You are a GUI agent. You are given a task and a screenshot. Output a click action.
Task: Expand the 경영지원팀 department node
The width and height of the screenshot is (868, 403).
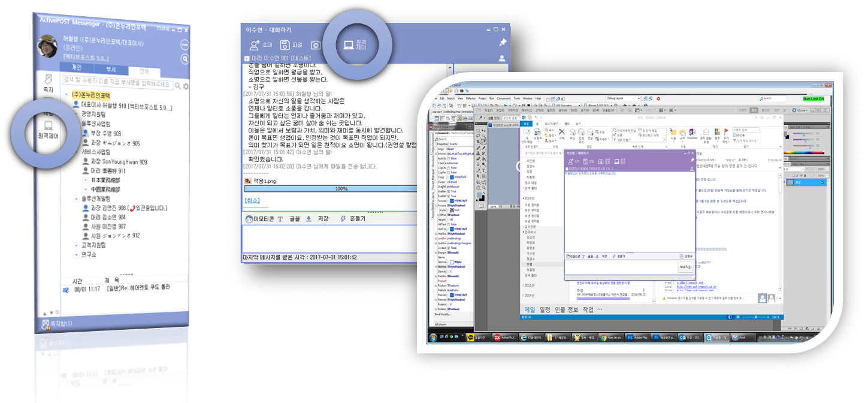(x=76, y=113)
